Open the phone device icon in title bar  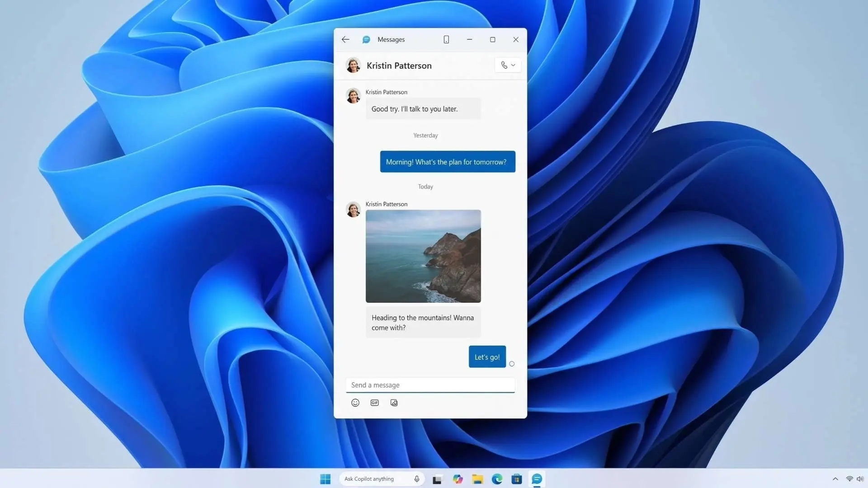[x=446, y=40]
